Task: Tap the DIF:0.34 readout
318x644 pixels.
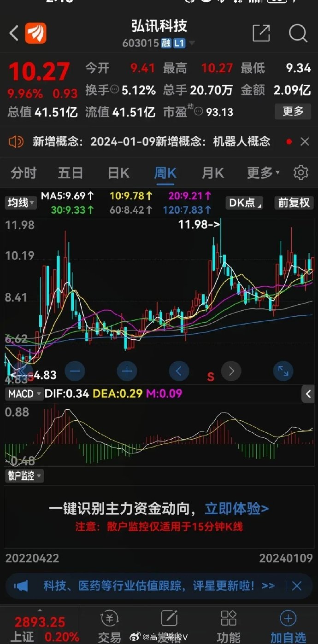Action: click(x=66, y=394)
